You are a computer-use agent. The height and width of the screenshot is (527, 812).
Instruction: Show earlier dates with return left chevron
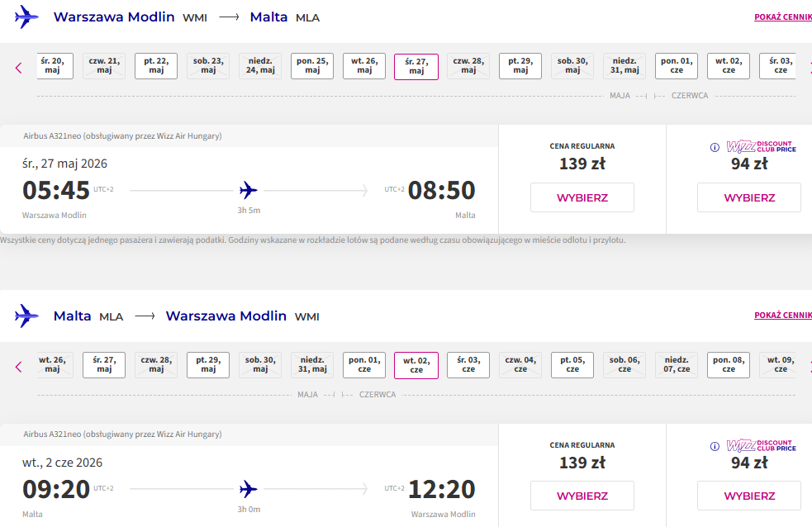coord(19,367)
